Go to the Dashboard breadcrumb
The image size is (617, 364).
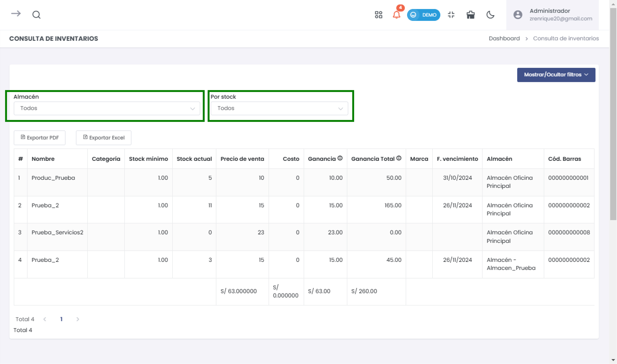504,39
